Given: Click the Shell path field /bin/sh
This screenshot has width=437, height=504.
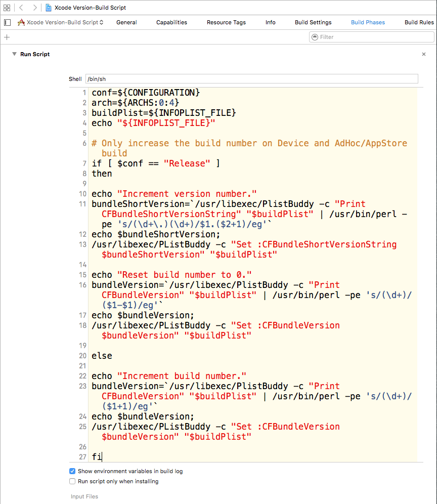Looking at the screenshot, I should click(x=251, y=79).
